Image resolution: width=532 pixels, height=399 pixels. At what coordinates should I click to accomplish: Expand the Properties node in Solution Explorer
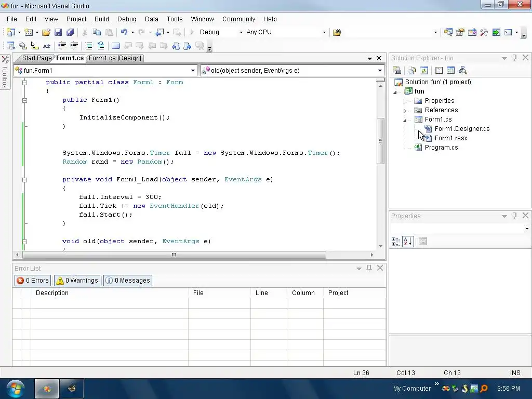point(405,101)
